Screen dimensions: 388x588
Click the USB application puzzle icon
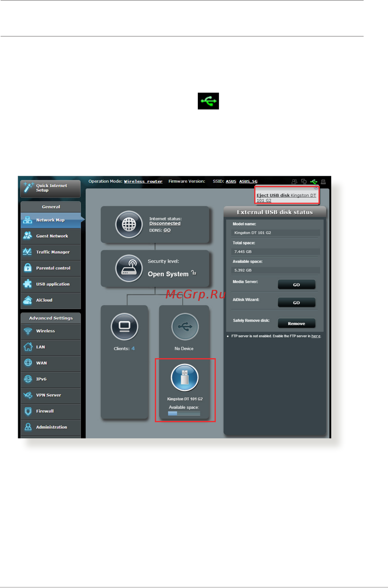tap(27, 284)
